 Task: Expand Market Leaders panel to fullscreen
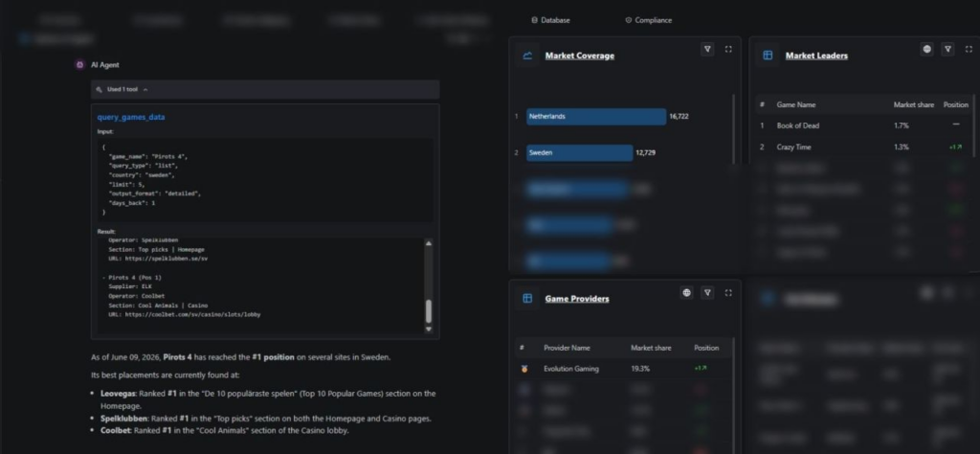pos(969,50)
